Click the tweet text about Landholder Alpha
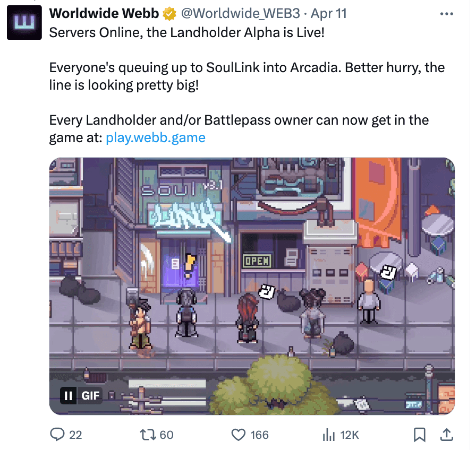The width and height of the screenshot is (476, 450). tap(186, 33)
